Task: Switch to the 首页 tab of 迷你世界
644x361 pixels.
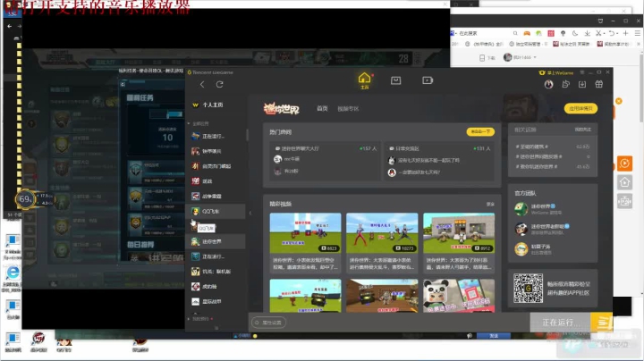Action: click(322, 109)
